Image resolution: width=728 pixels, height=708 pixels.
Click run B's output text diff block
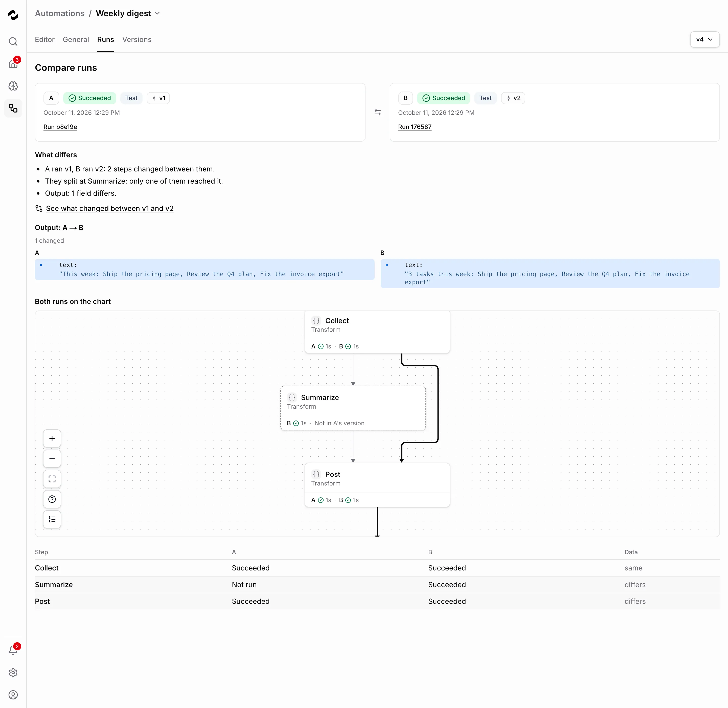pyautogui.click(x=550, y=274)
